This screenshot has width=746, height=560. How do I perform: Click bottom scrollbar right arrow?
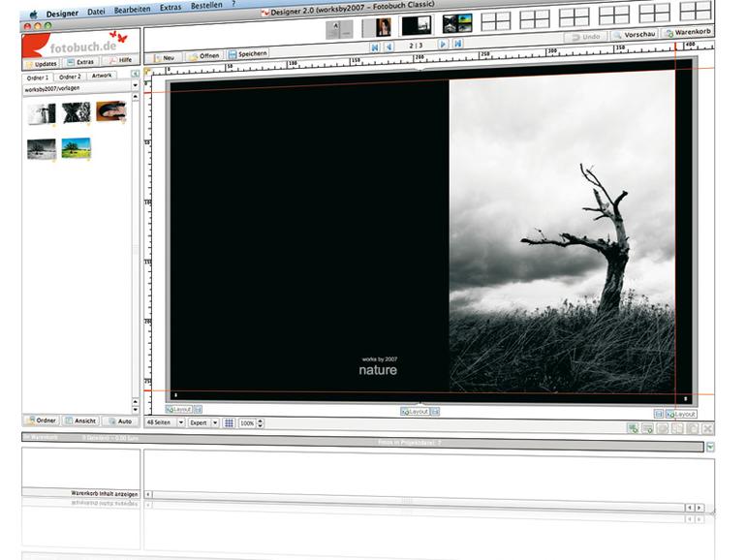[699, 508]
